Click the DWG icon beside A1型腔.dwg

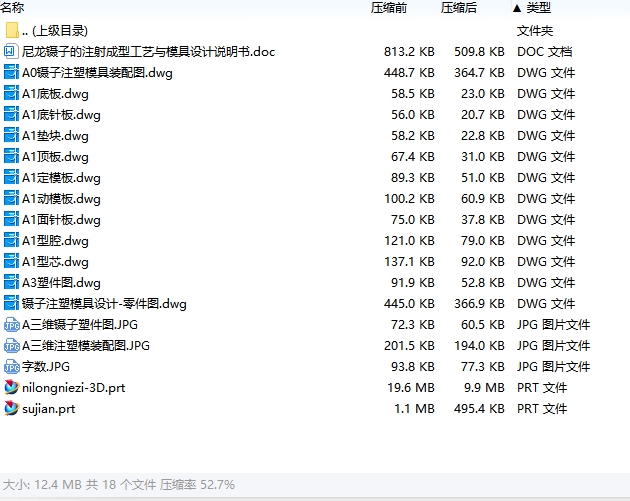click(11, 240)
